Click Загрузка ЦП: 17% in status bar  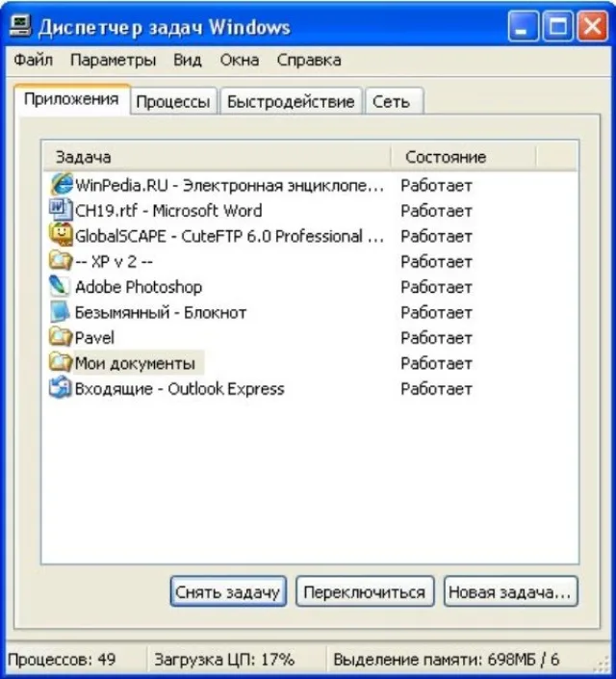click(224, 660)
